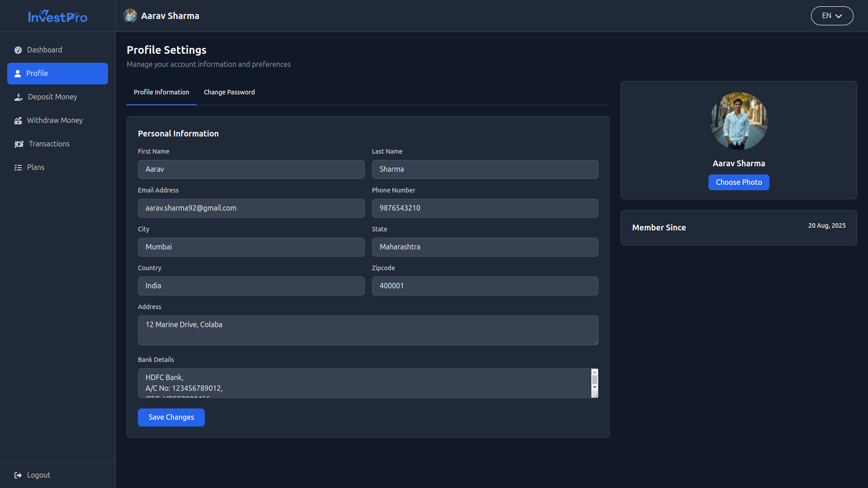Screen dimensions: 868x488
Task: Click the Profile person icon in sidebar
Action: pos(18,73)
